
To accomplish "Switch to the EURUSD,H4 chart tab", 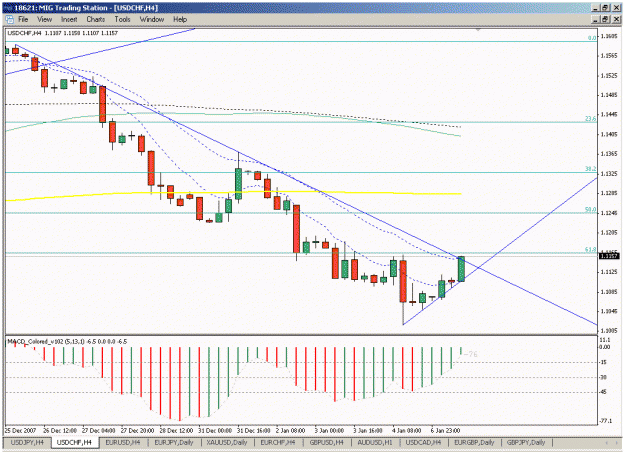I will point(123,442).
